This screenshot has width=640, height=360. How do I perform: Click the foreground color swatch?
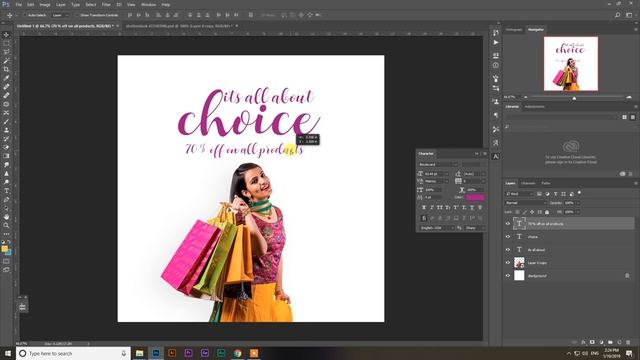tap(4, 249)
